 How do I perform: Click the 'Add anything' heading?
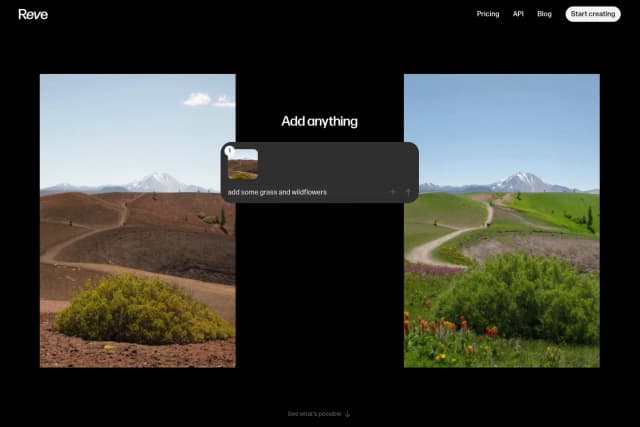(x=319, y=121)
